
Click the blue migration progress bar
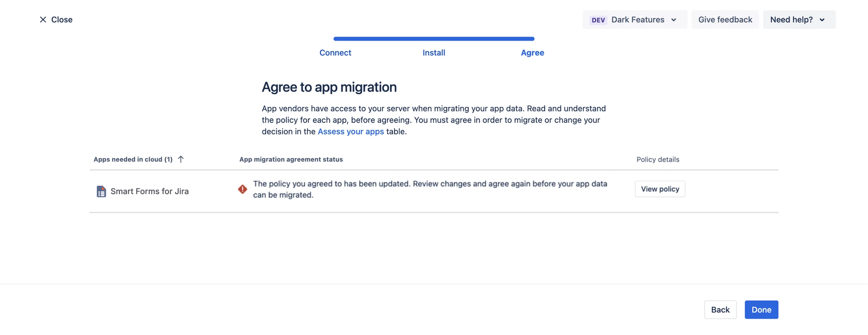434,39
